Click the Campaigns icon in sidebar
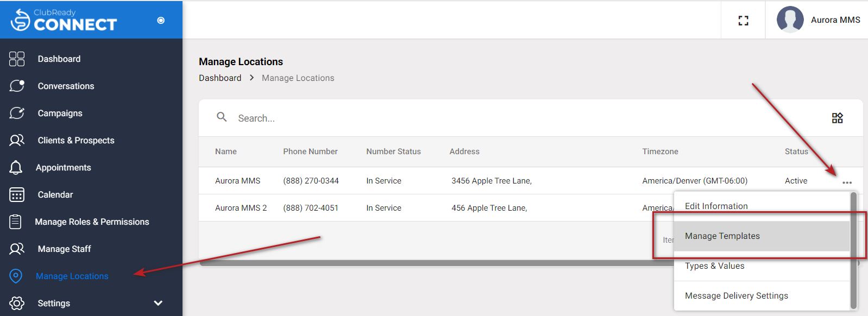The height and width of the screenshot is (316, 868). pyautogui.click(x=17, y=113)
